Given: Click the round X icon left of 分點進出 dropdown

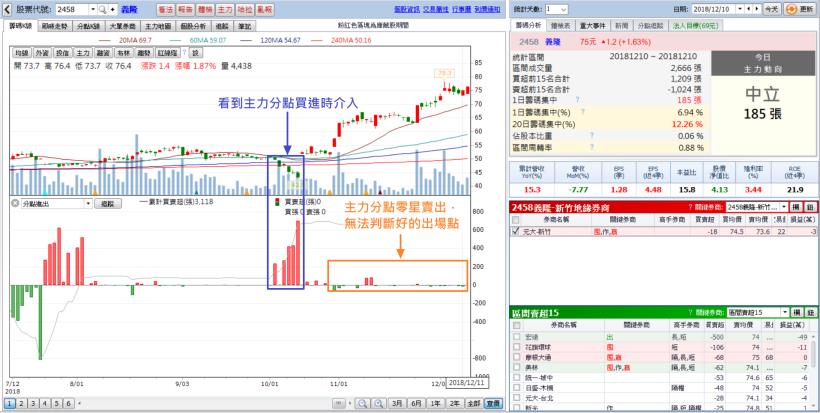Looking at the screenshot, I should tap(15, 204).
